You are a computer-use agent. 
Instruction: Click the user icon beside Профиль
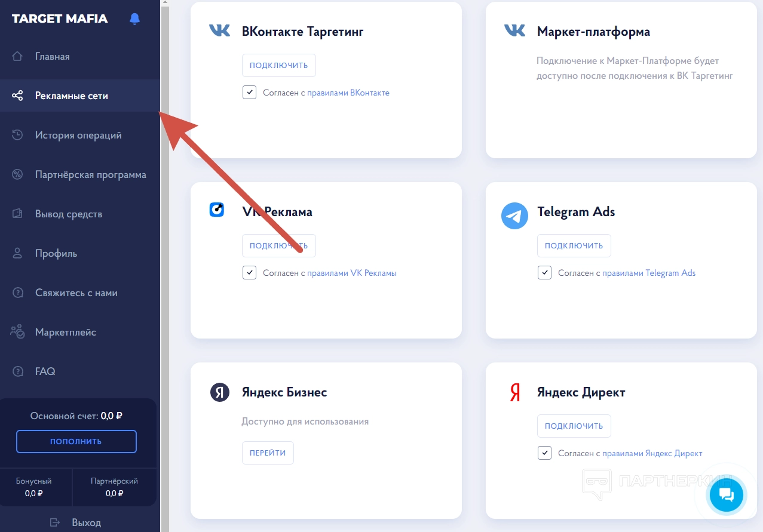(17, 253)
